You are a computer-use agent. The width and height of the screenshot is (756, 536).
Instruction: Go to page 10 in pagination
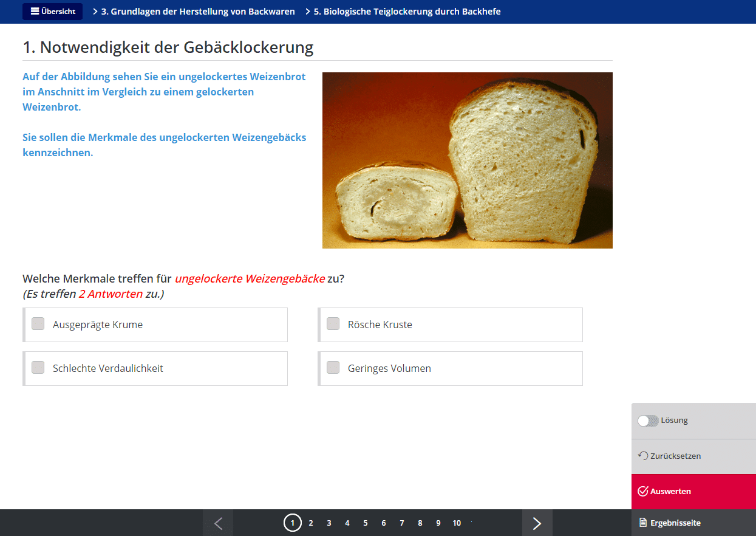(457, 523)
